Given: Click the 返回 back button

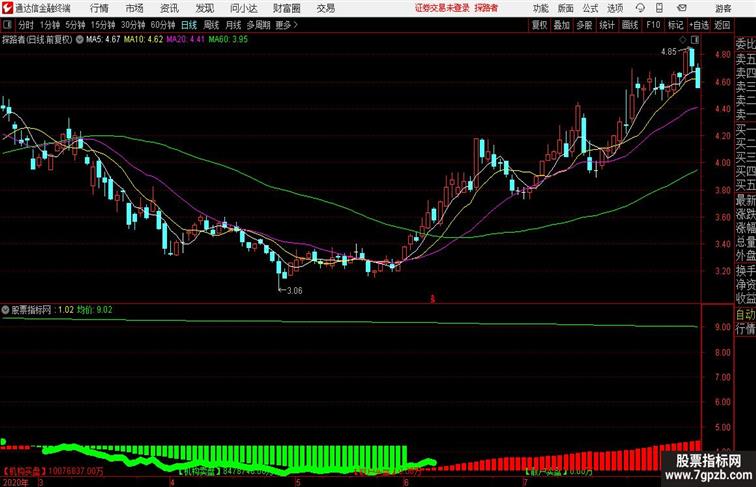Looking at the screenshot, I should pos(722,25).
